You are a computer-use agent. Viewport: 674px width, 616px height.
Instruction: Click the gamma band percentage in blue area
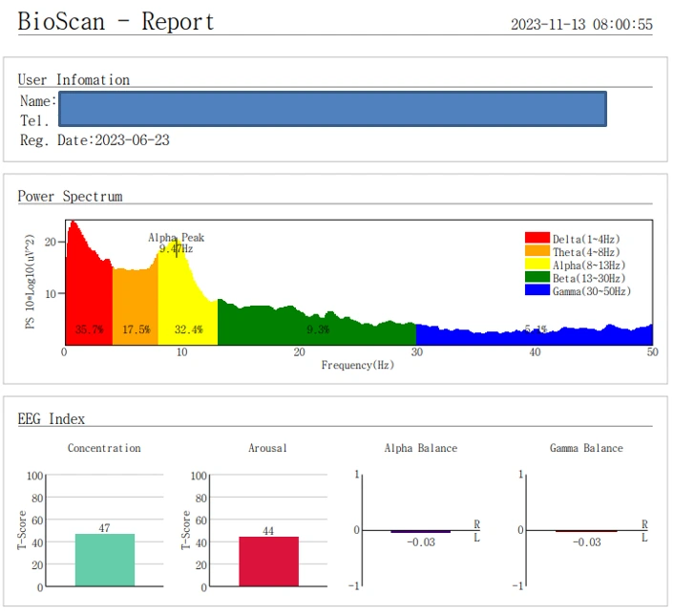tap(536, 329)
